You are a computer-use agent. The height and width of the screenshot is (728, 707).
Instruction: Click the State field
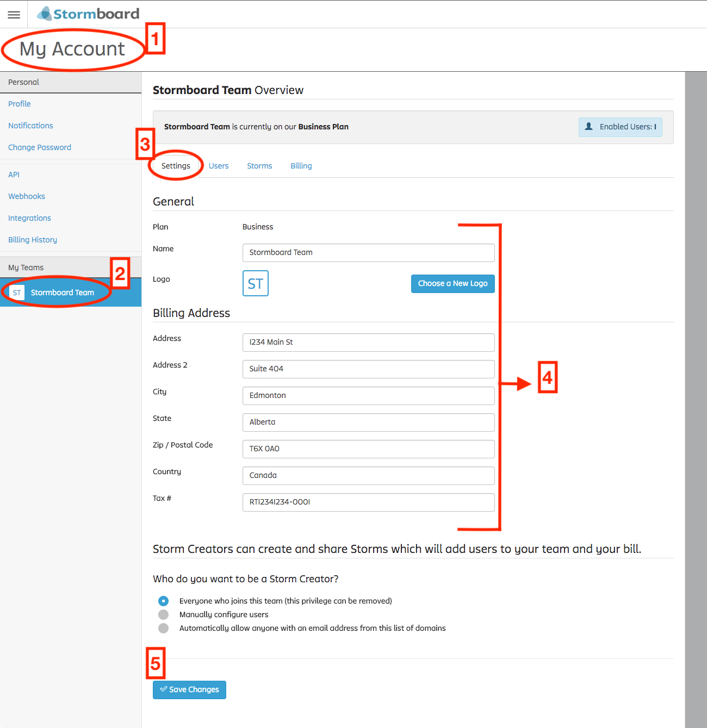coord(369,422)
